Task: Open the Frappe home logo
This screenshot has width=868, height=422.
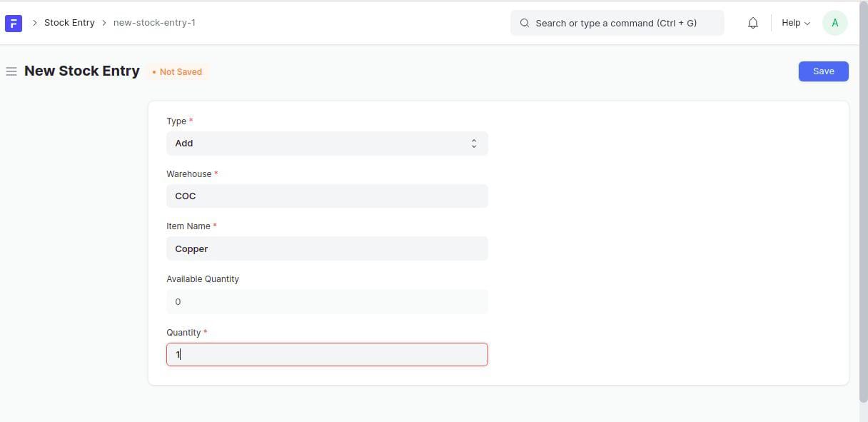Action: coord(14,23)
